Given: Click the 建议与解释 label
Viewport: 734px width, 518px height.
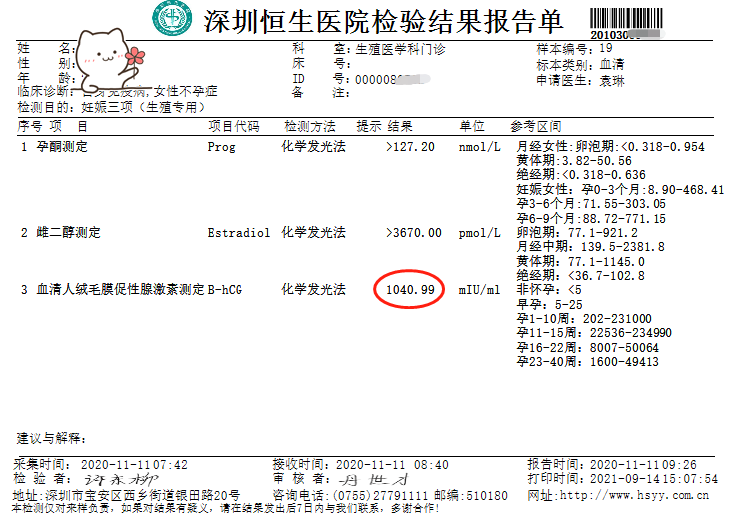Looking at the screenshot, I should tap(51, 438).
